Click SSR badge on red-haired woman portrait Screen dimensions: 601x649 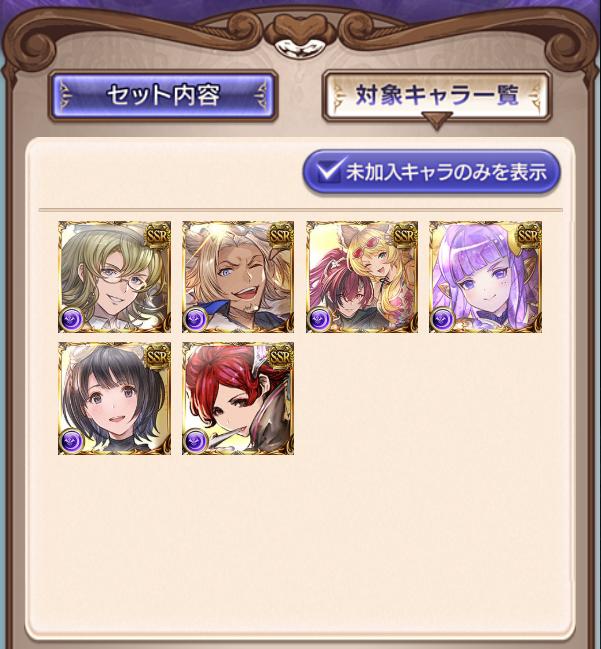[281, 357]
